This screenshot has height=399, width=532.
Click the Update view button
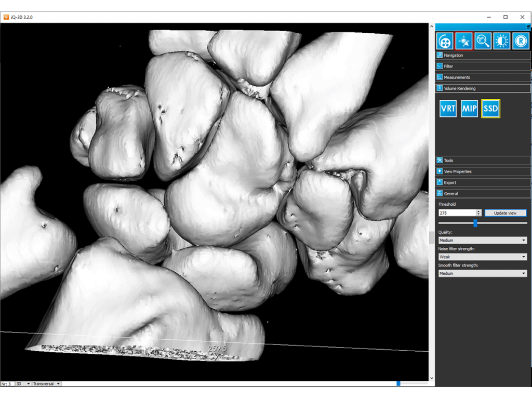click(x=505, y=213)
